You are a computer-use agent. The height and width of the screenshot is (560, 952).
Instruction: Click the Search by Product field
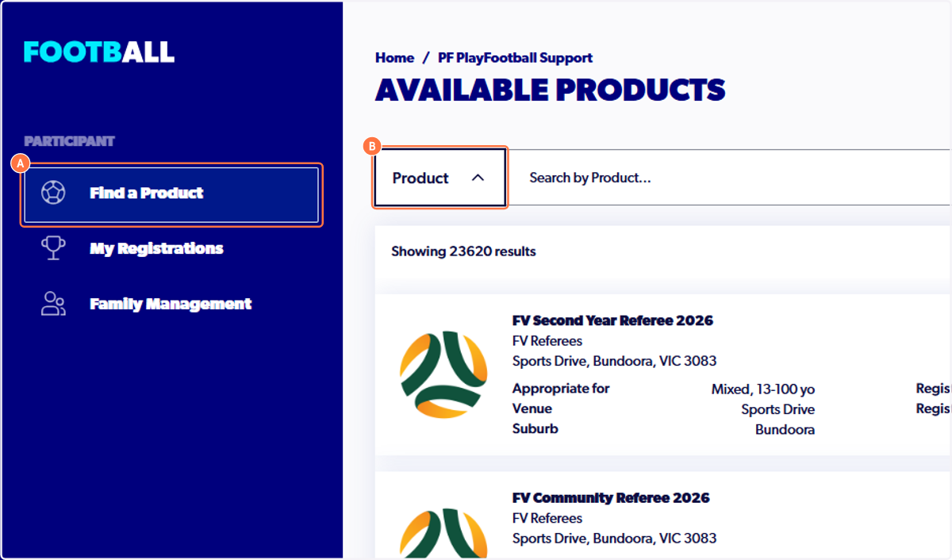coord(730,178)
